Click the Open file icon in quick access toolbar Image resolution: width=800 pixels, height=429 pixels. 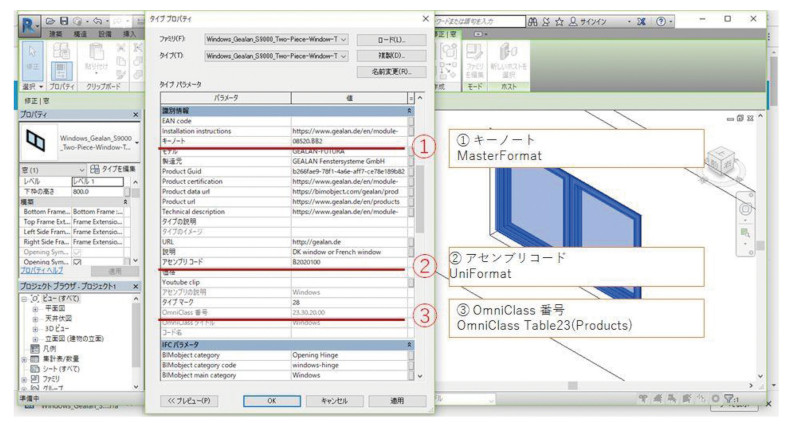51,21
